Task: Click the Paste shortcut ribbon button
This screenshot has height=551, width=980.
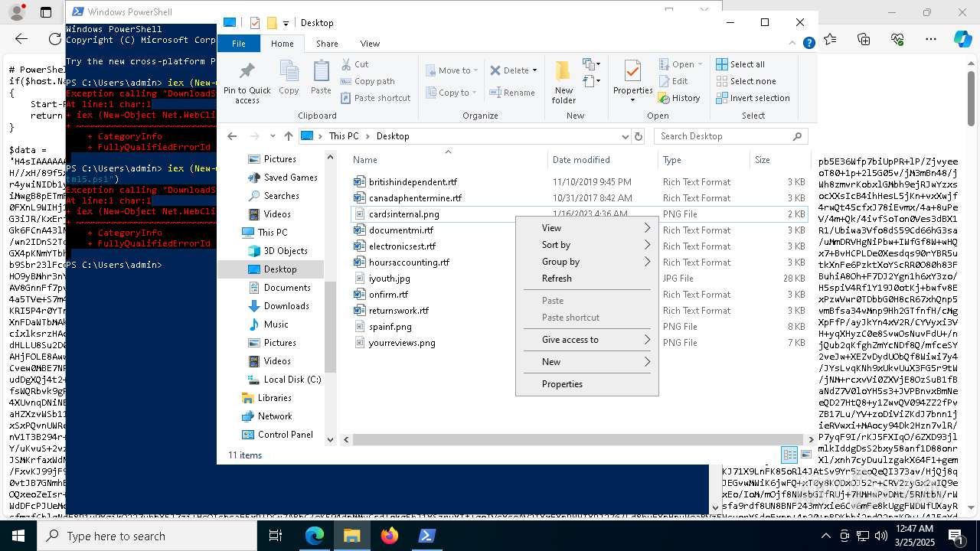Action: tap(375, 98)
